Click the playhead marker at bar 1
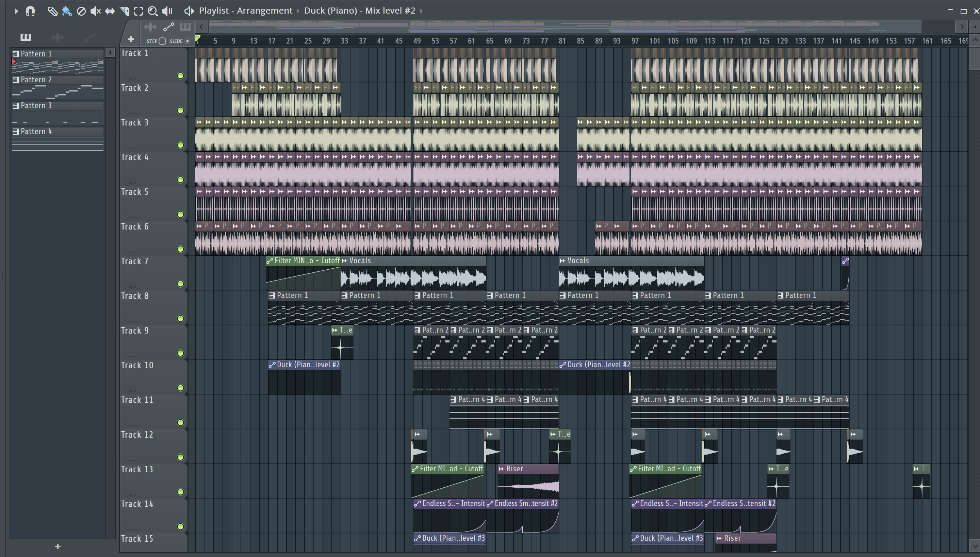This screenshot has width=980, height=557. pyautogui.click(x=197, y=39)
